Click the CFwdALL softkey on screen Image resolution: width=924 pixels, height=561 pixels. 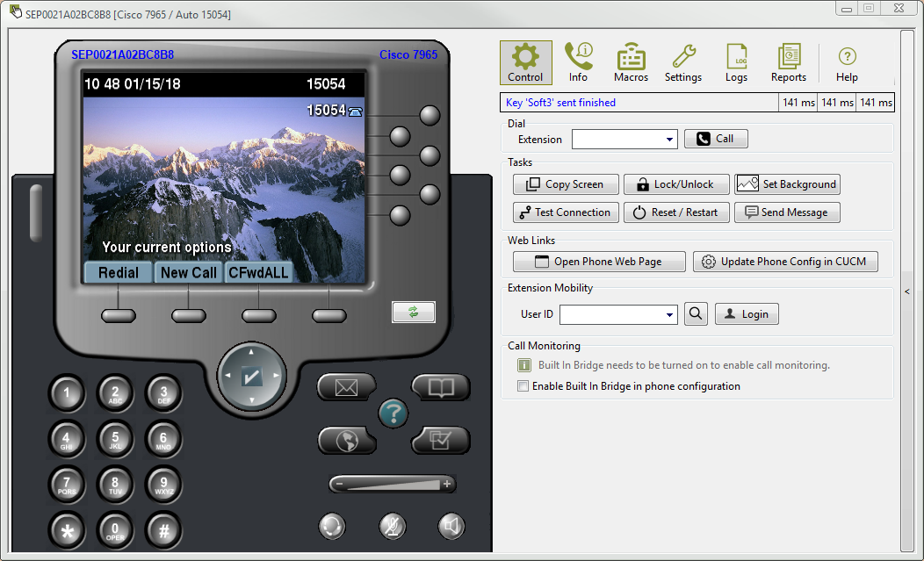pyautogui.click(x=259, y=273)
